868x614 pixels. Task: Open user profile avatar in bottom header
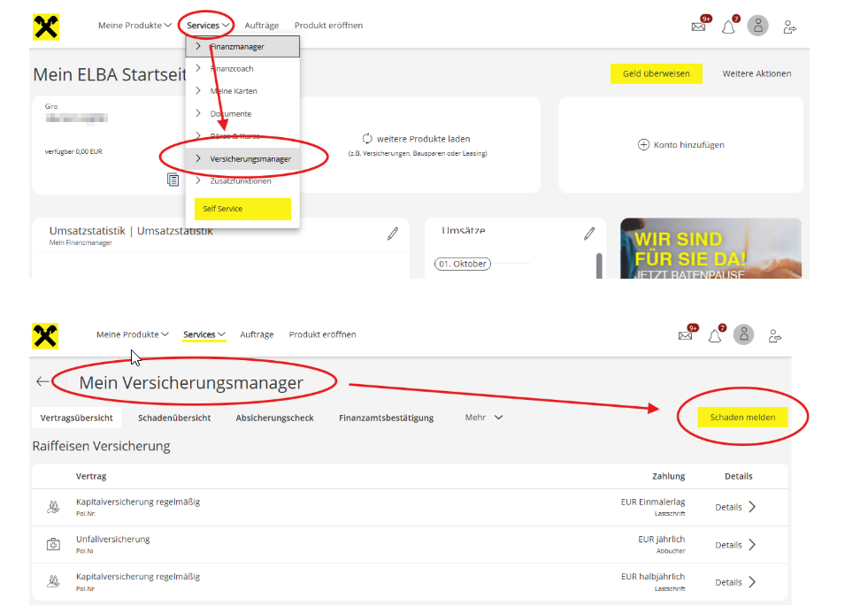pos(743,334)
